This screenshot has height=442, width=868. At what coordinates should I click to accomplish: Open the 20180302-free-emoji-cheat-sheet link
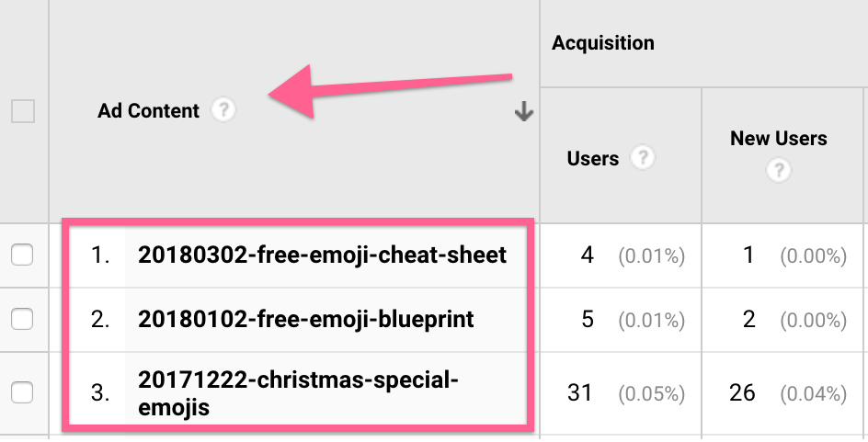click(322, 255)
